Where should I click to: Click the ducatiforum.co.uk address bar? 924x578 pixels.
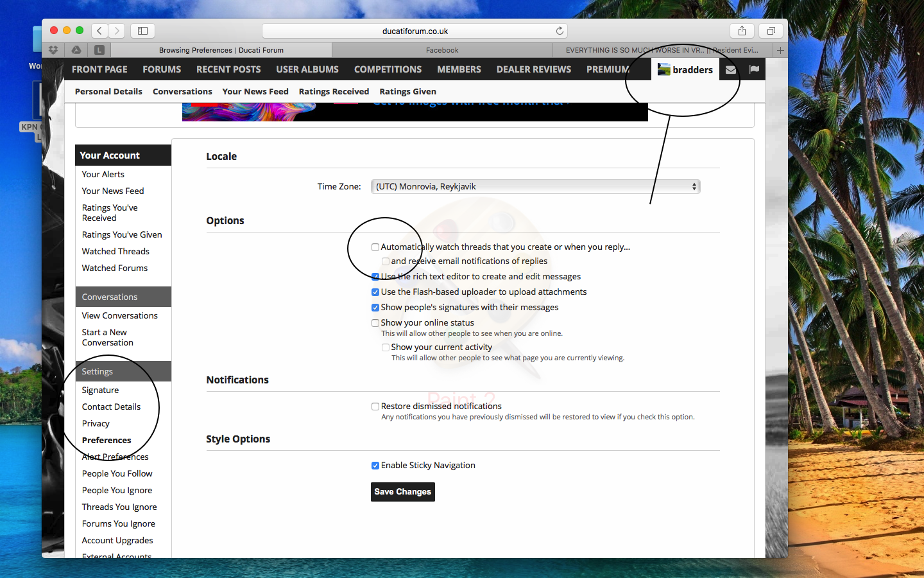(x=415, y=31)
